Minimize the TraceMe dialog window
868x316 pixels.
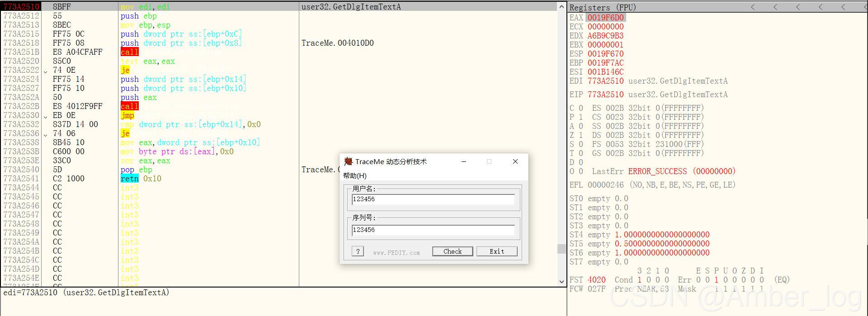click(464, 161)
